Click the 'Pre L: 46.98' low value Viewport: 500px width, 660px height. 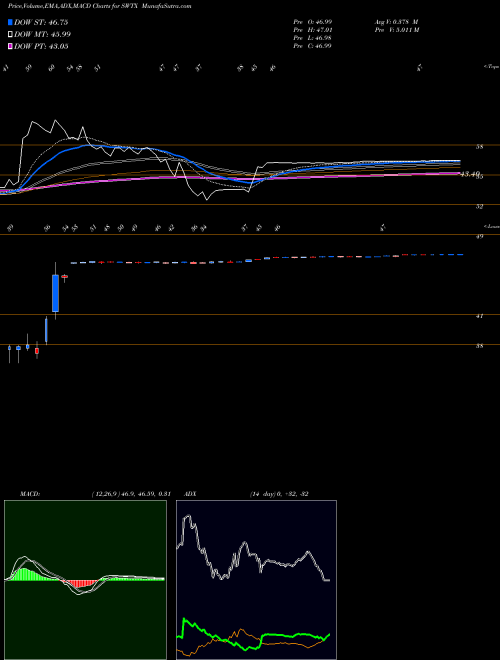pyautogui.click(x=312, y=38)
